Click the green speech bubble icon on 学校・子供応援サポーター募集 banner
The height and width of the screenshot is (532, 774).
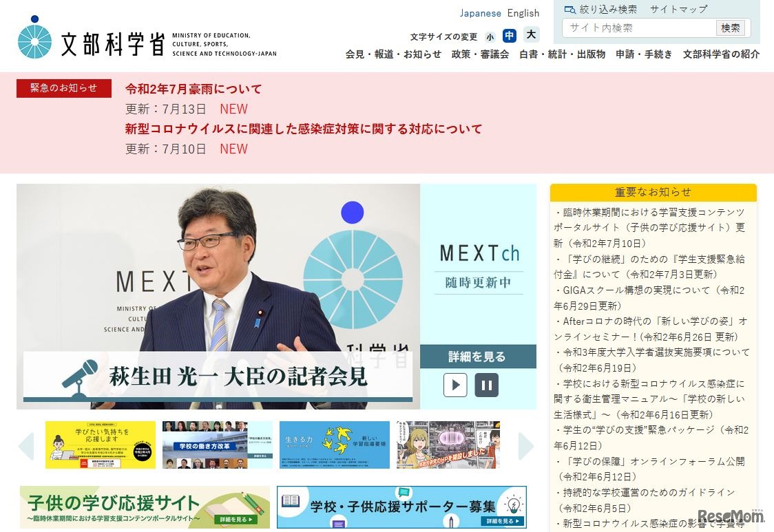(404, 492)
